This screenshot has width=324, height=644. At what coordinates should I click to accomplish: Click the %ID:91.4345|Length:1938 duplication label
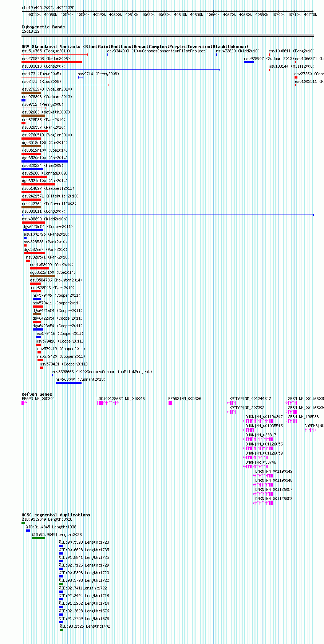[x=51, y=527]
